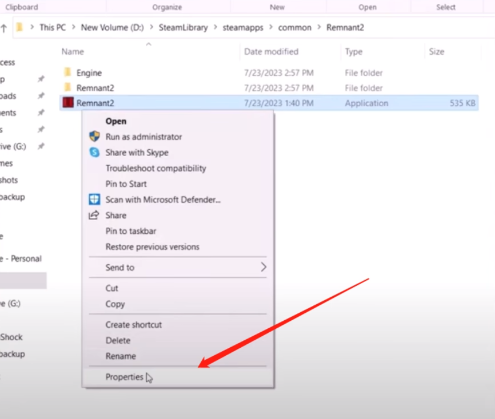Choose Pin to taskbar
This screenshot has width=495, height=419.
(x=178, y=231)
